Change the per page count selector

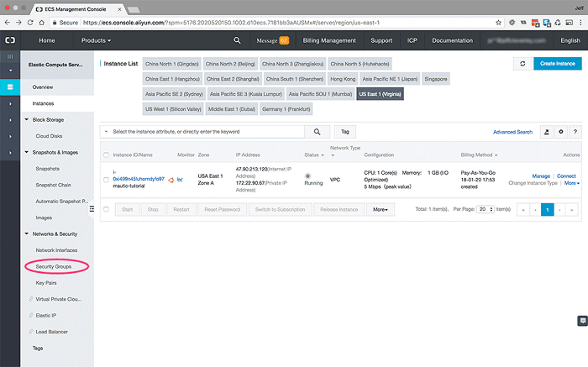(x=486, y=209)
